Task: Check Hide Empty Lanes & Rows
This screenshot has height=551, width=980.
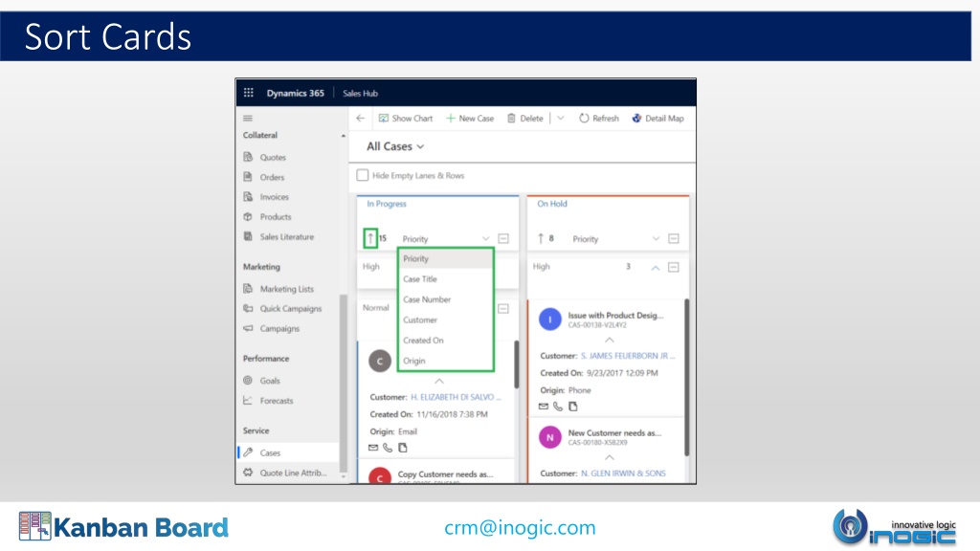Action: point(363,175)
